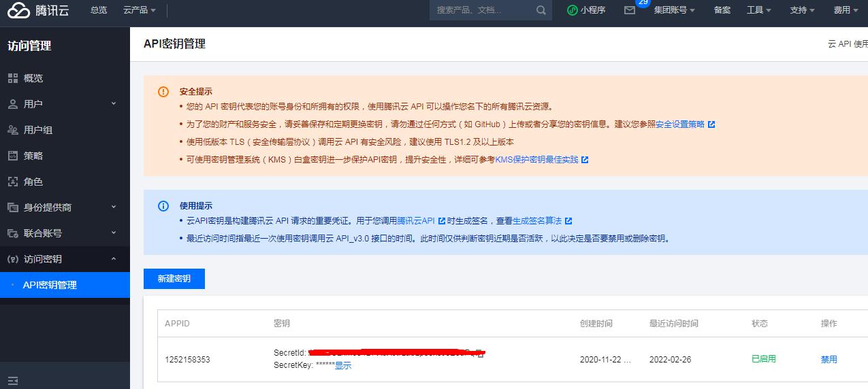Open the 生成签名算法 link

(x=537, y=221)
